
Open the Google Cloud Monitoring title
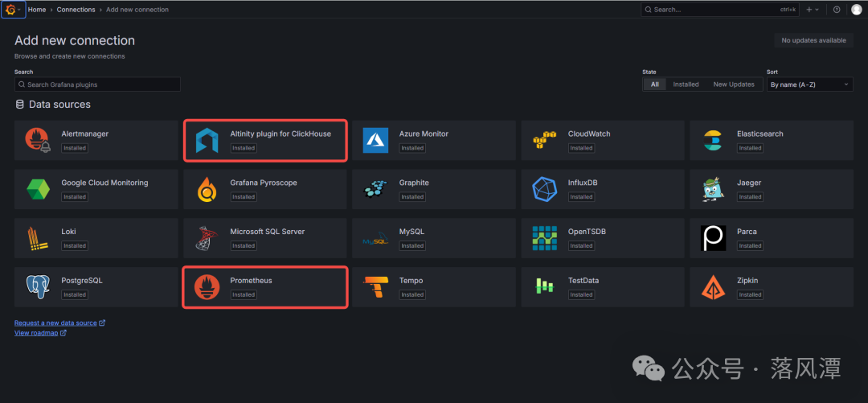pyautogui.click(x=104, y=183)
